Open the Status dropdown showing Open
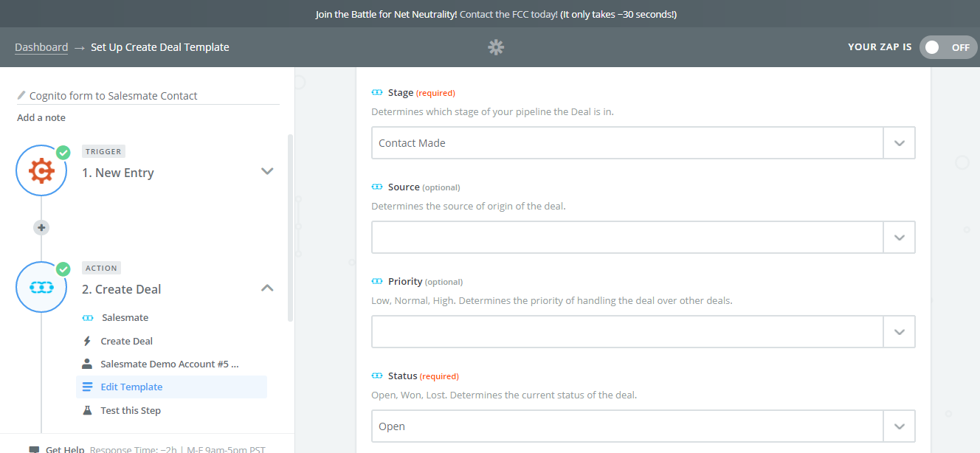 tap(627, 426)
